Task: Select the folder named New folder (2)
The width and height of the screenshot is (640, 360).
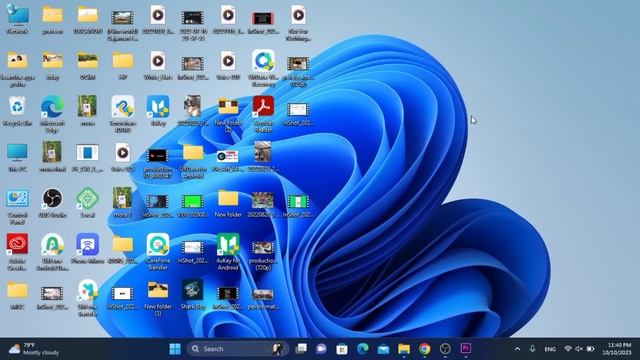Action: (228, 113)
